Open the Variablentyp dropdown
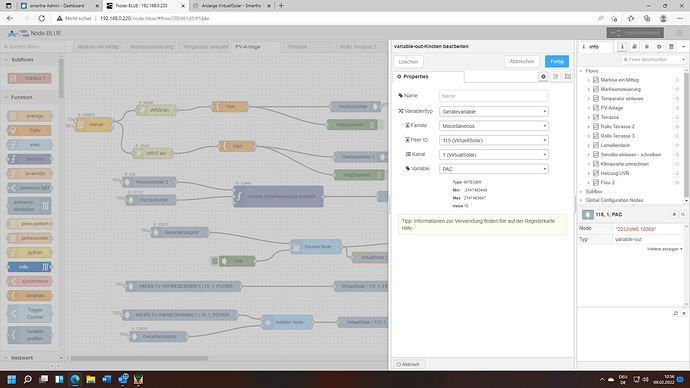 tap(494, 112)
